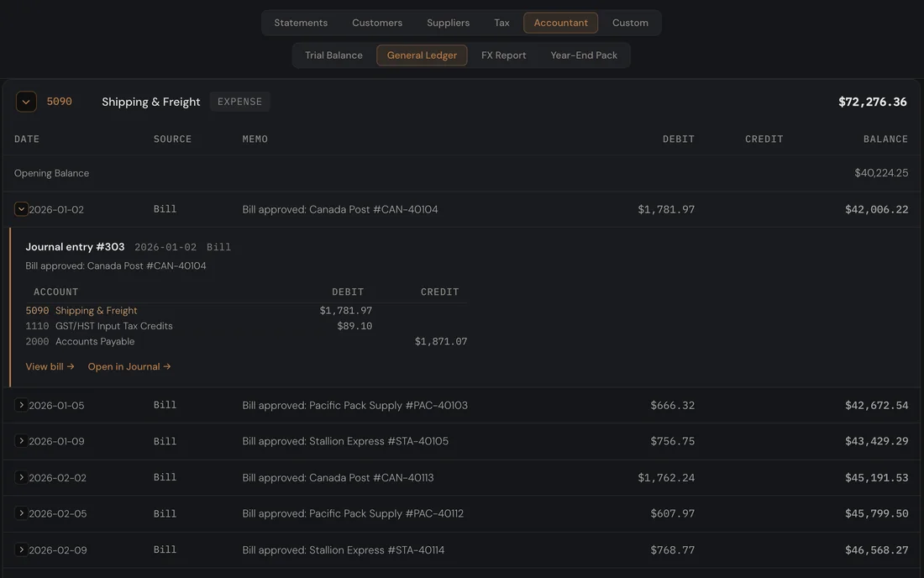Select the Tax tab
Screen dimensions: 924x578
[x=501, y=23]
